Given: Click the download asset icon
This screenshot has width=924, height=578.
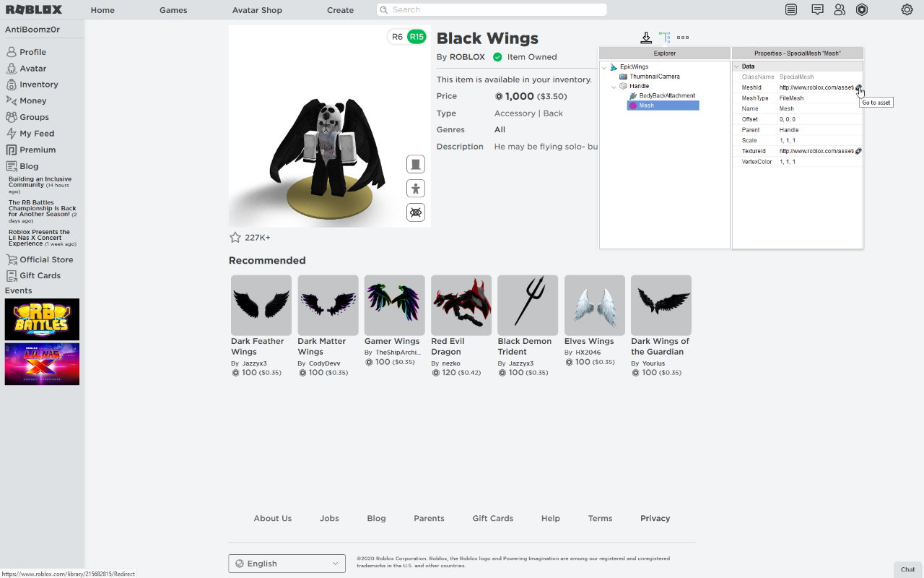Looking at the screenshot, I should click(x=646, y=38).
